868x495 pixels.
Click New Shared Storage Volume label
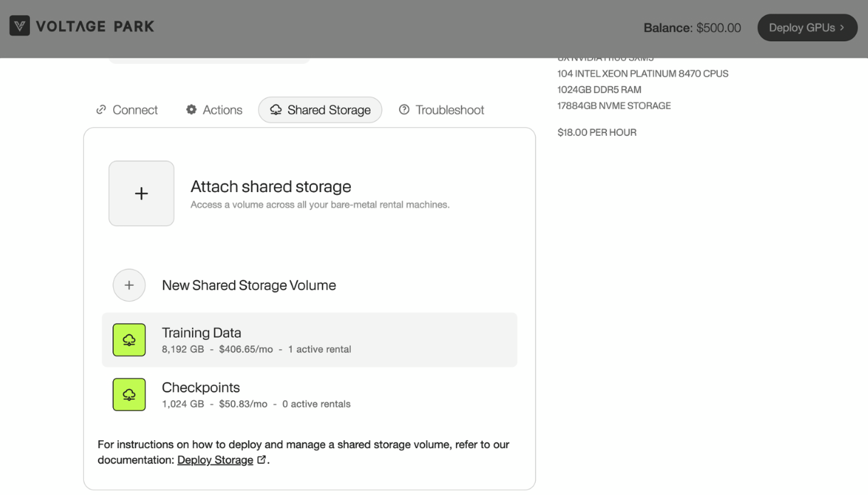(248, 285)
